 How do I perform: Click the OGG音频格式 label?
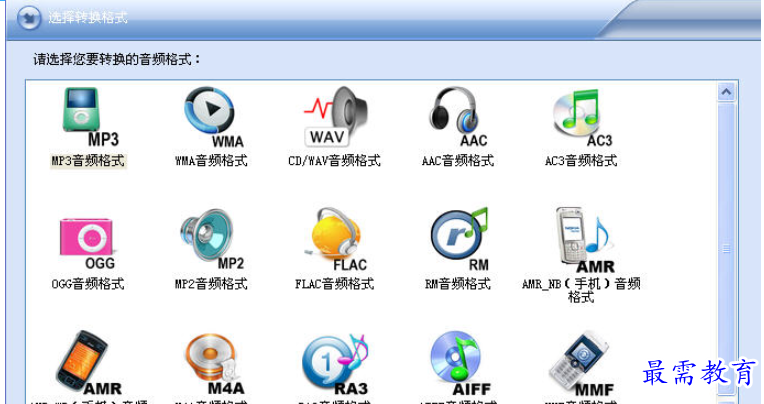coord(88,284)
